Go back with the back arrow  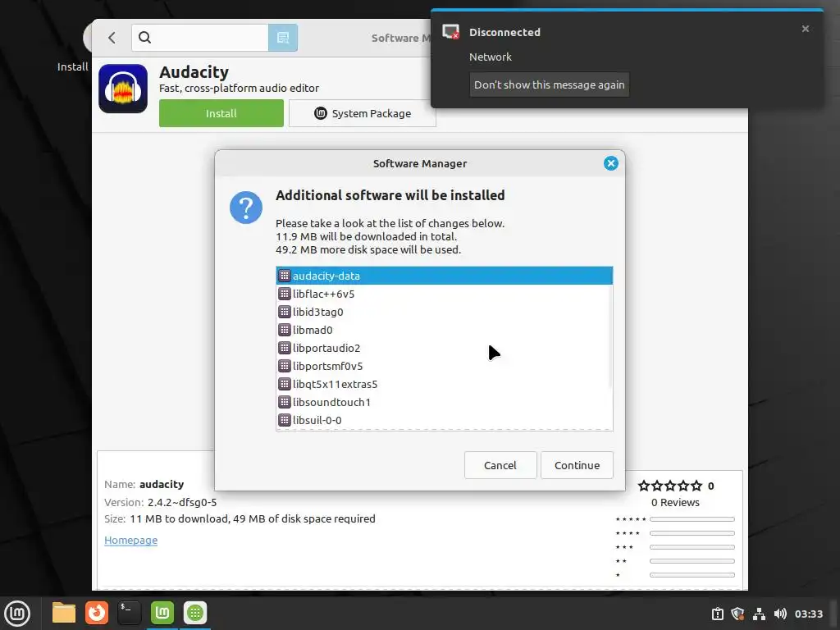[112, 38]
